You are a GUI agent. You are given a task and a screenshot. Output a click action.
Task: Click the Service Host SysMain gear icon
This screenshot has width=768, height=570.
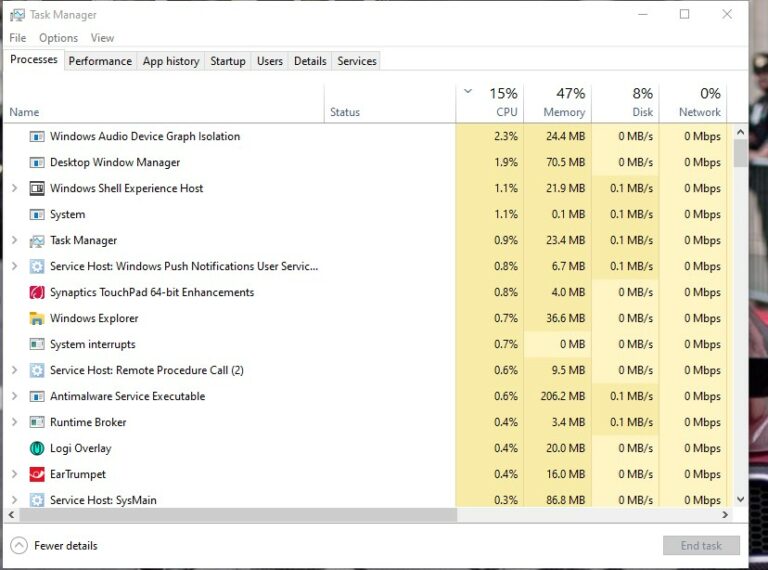37,500
